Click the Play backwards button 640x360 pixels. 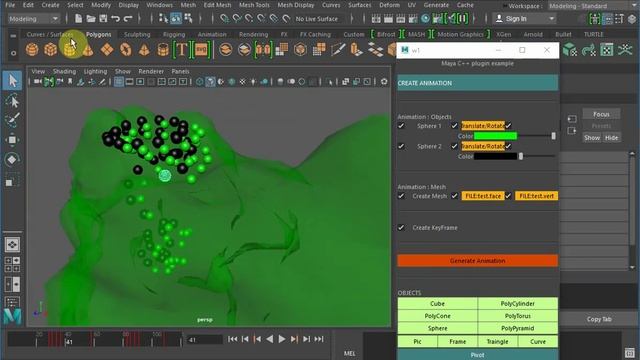pos(269,339)
